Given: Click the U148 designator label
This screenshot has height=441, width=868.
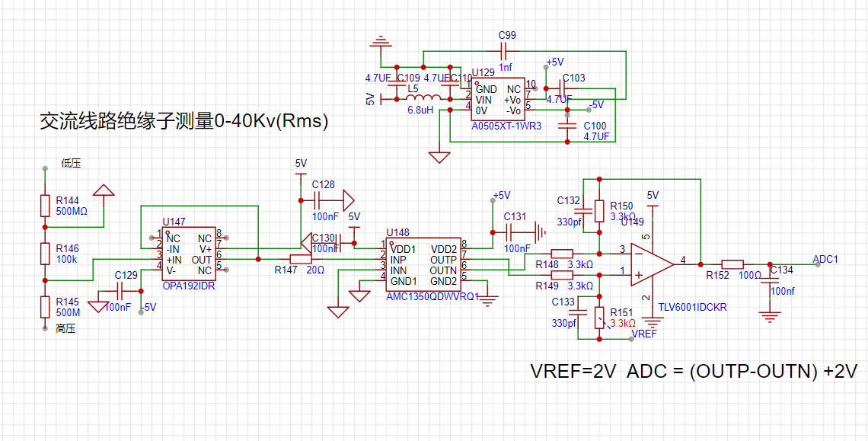Looking at the screenshot, I should [x=397, y=232].
